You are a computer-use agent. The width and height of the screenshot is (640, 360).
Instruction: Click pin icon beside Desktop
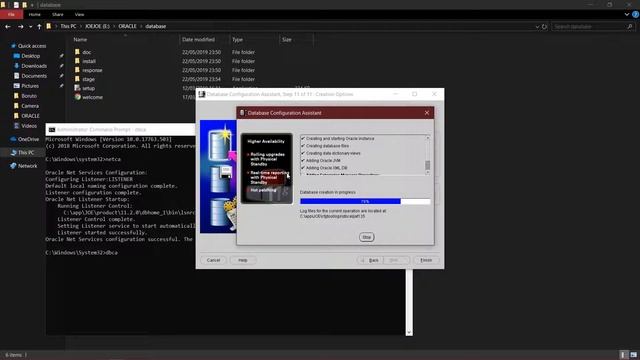[61, 56]
